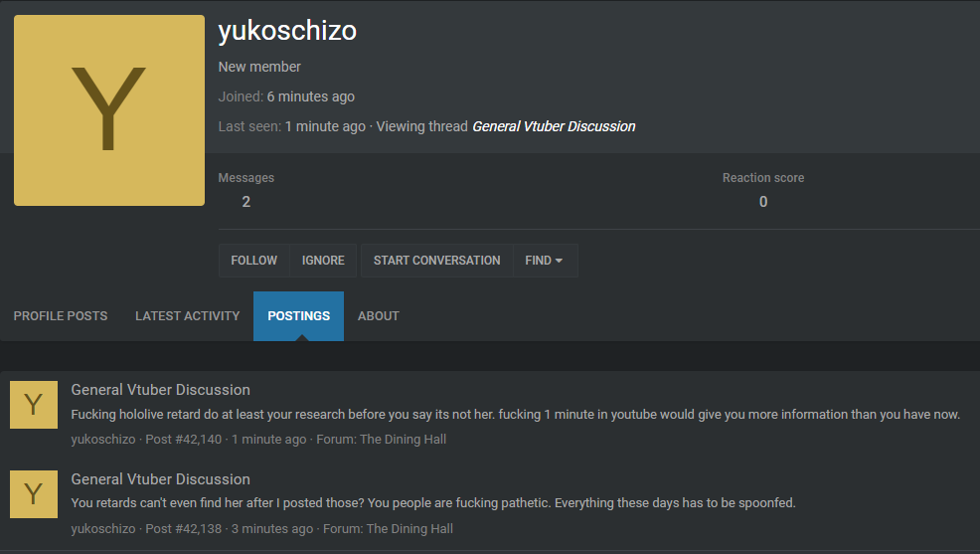This screenshot has height=554, width=980.
Task: Open the About tab
Action: tap(378, 315)
